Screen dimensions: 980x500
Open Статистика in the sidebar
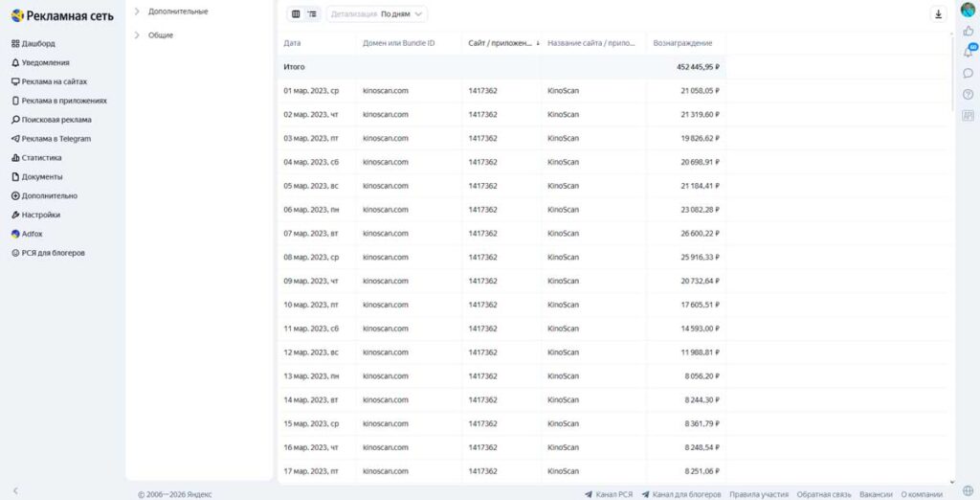coord(36,158)
